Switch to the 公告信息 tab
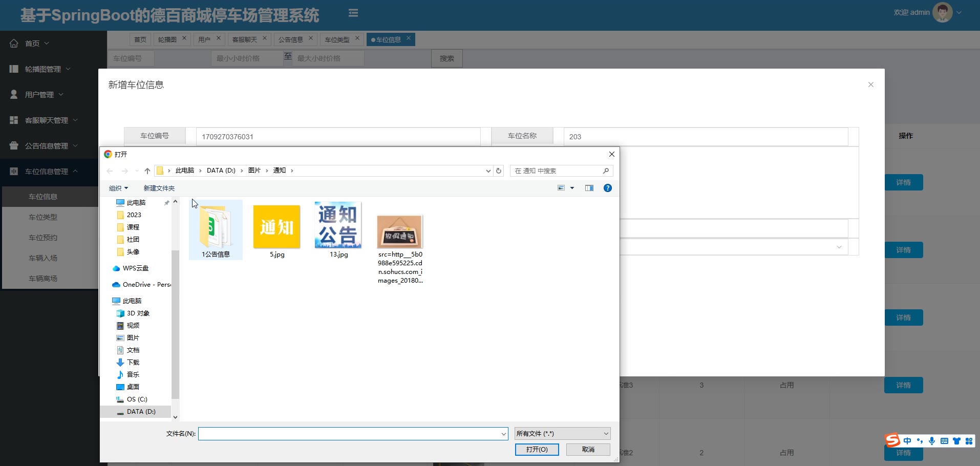The height and width of the screenshot is (466, 980). click(x=291, y=39)
